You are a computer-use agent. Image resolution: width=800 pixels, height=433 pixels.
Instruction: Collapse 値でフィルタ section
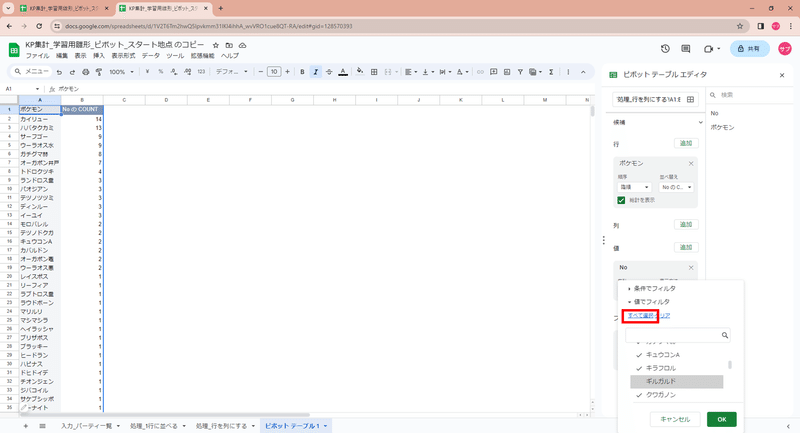point(648,301)
